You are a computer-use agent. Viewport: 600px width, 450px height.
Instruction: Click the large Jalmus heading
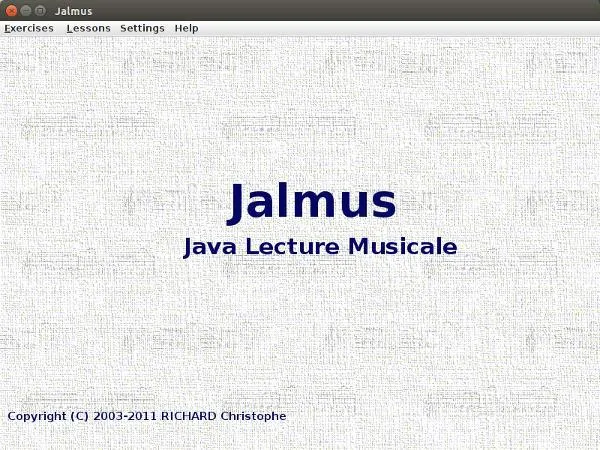pyautogui.click(x=311, y=202)
